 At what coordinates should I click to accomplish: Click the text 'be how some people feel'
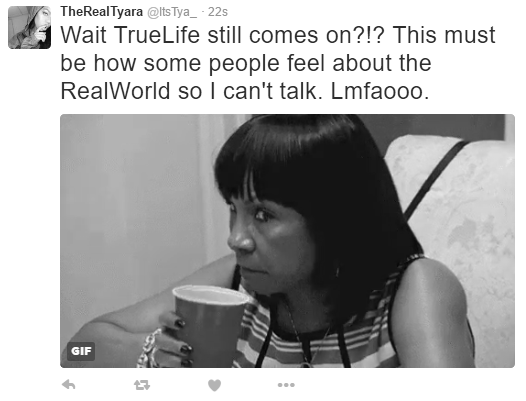[193, 63]
